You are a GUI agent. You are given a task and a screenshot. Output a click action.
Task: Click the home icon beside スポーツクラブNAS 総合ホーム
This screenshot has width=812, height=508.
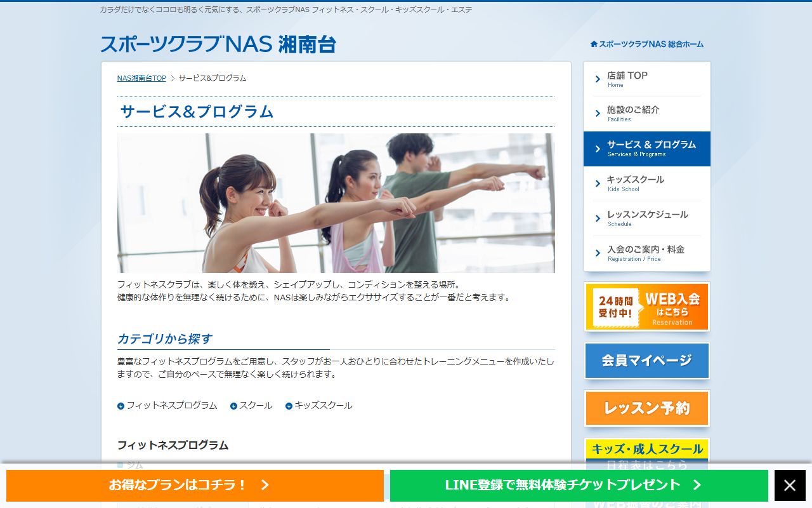click(594, 44)
